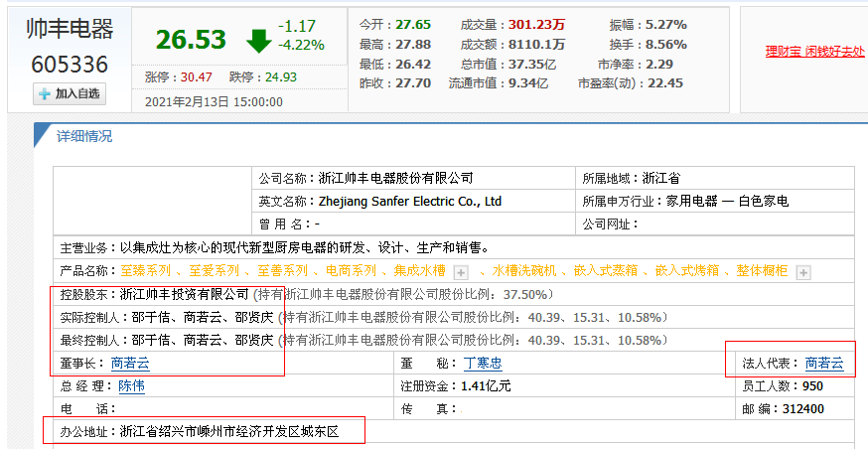Viewport: 868px width, 449px height.
Task: Open the 嵌入式蒸箱 product link
Action: (605, 271)
